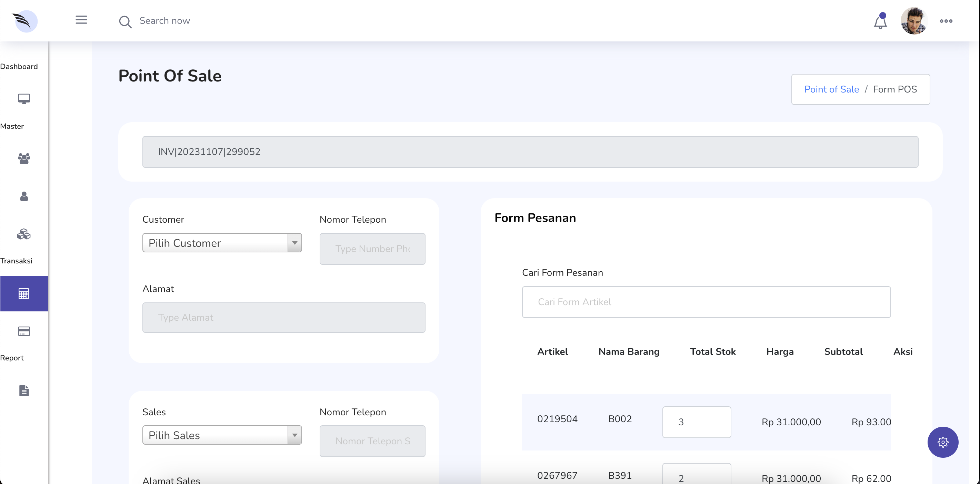Click the search magnifier icon
980x484 pixels.
click(x=125, y=21)
